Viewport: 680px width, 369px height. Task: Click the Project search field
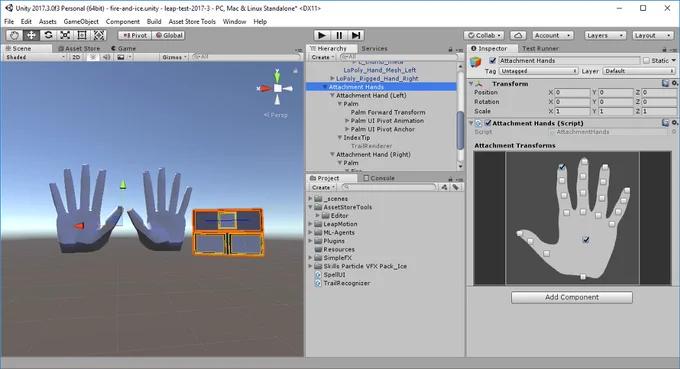pyautogui.click(x=389, y=187)
